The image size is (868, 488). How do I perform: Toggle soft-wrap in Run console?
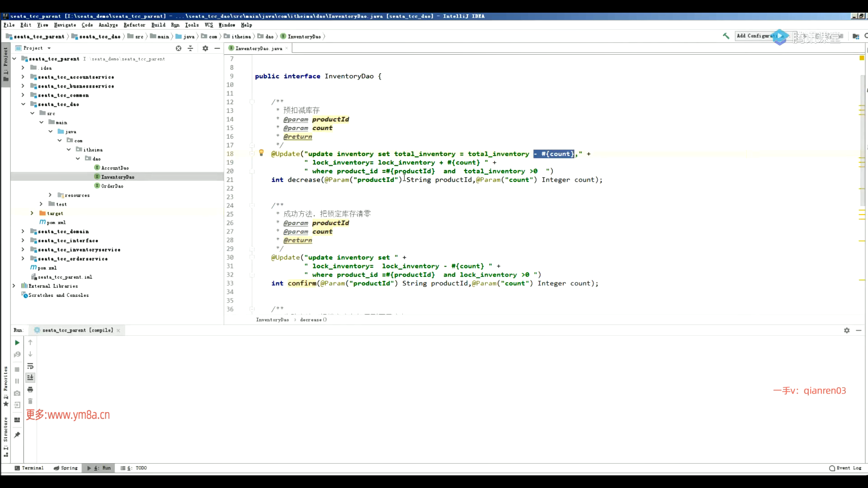coord(30,366)
